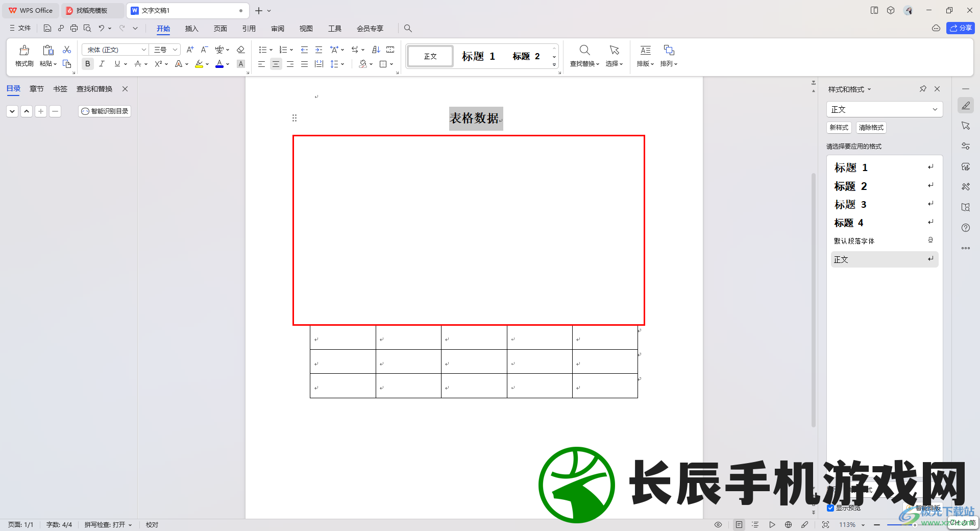Save the document with the save icon
980x531 pixels.
pos(47,28)
